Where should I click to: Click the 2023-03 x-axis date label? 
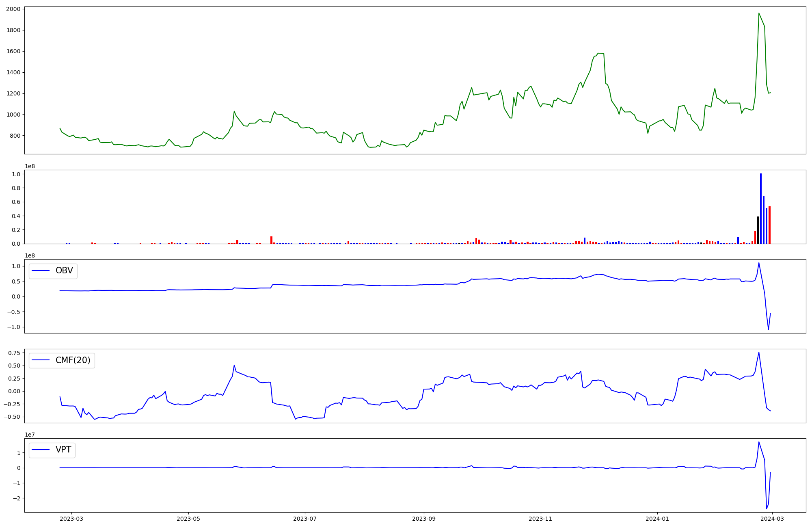(71, 519)
